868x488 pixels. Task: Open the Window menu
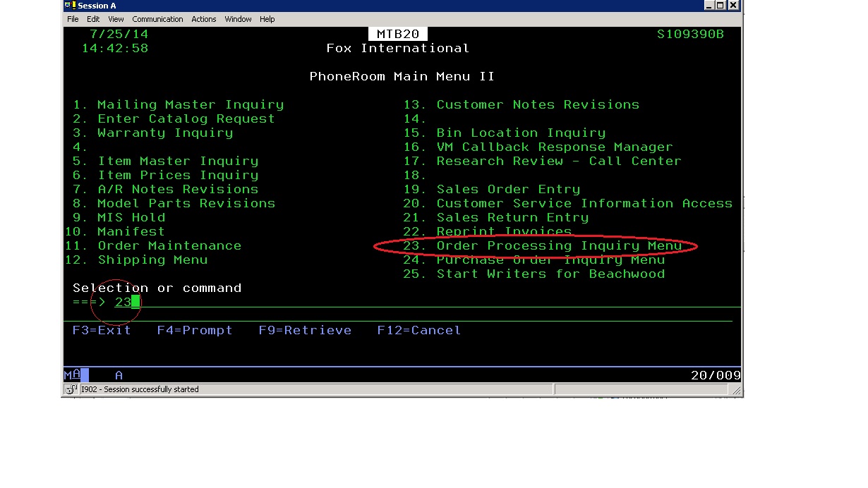[x=238, y=19]
